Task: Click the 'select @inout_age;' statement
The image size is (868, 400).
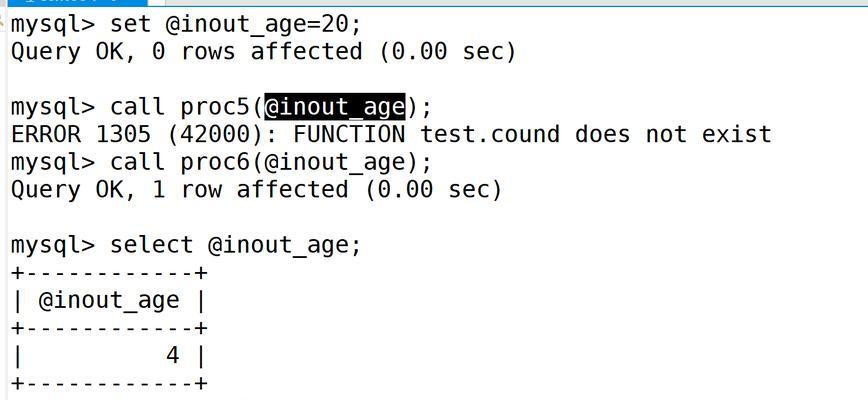Action: [235, 245]
